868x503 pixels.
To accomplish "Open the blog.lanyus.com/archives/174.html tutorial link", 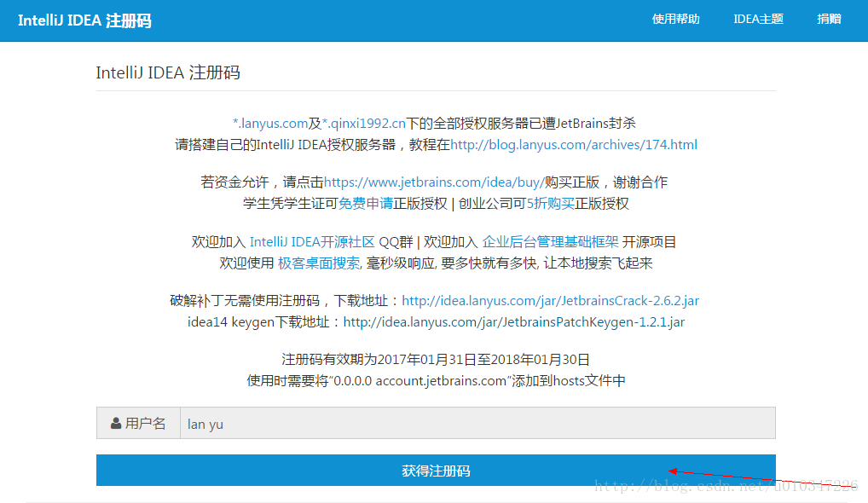I will (574, 145).
